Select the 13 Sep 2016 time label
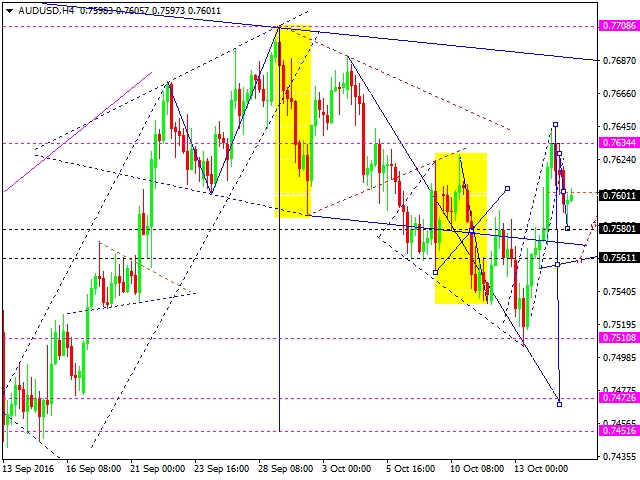This screenshot has height=480, width=640. 29,469
